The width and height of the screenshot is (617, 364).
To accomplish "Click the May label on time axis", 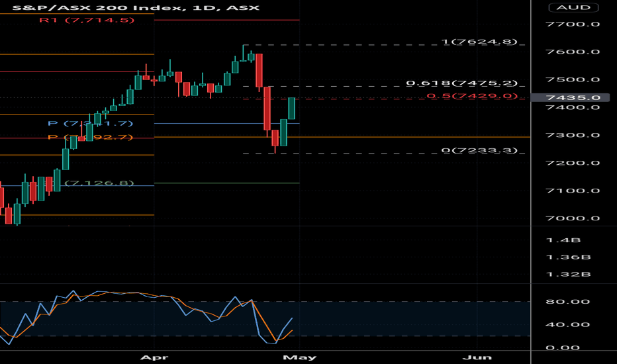I will (x=299, y=357).
